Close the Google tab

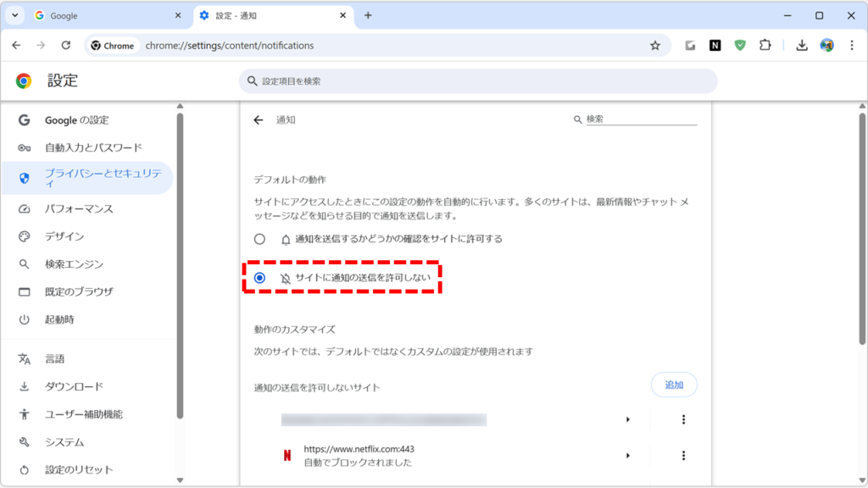point(178,15)
